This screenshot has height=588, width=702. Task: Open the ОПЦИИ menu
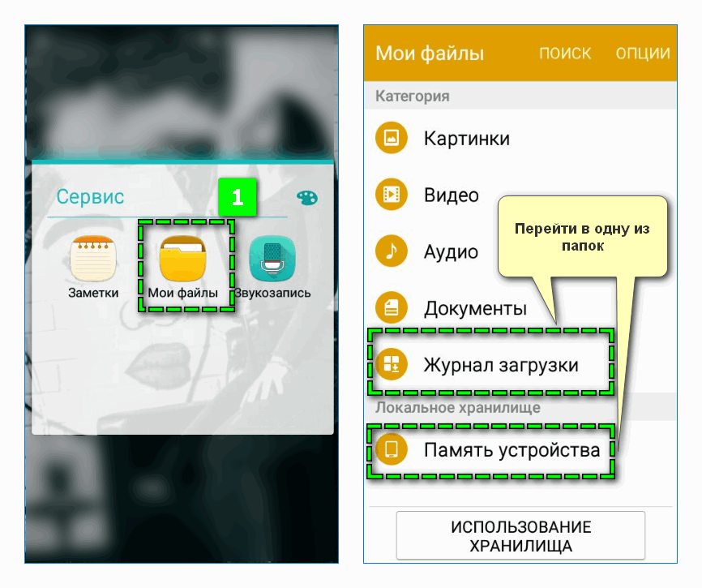coord(644,53)
